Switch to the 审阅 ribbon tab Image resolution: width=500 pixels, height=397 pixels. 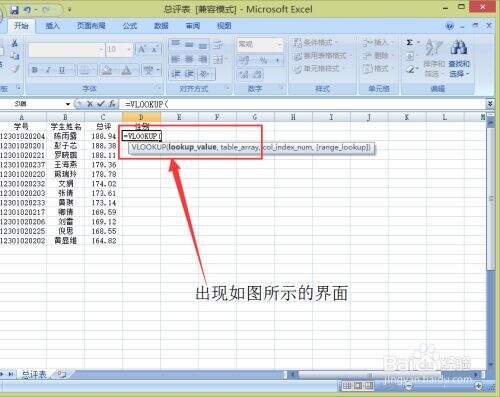(x=193, y=26)
